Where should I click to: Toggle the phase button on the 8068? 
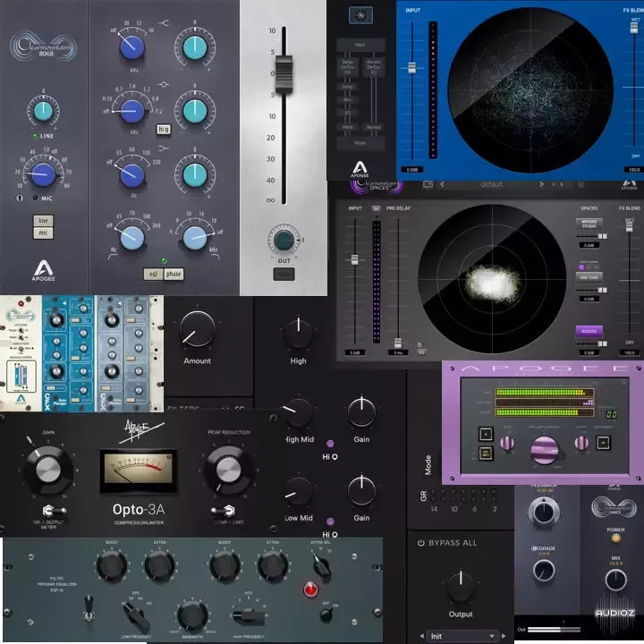(174, 274)
